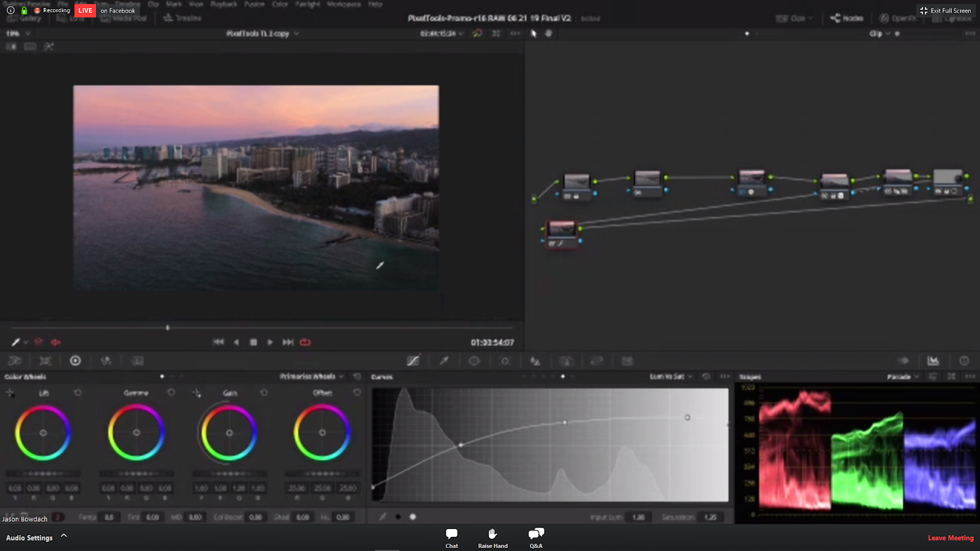Image resolution: width=980 pixels, height=551 pixels.
Task: Open the Curves palette icon
Action: click(x=413, y=361)
